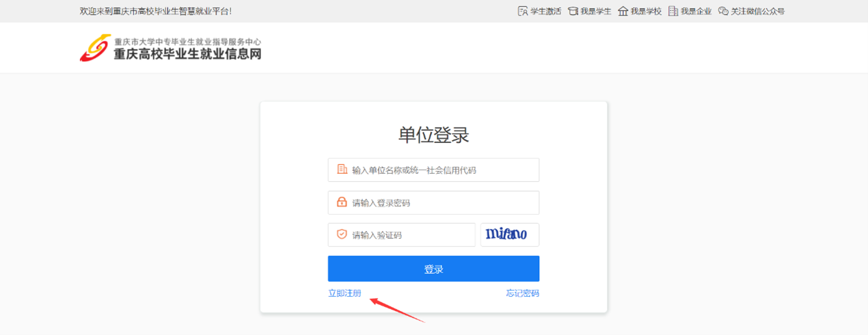Click the orange building icon in the unit name field
Viewport: 868px width, 335px height.
342,170
